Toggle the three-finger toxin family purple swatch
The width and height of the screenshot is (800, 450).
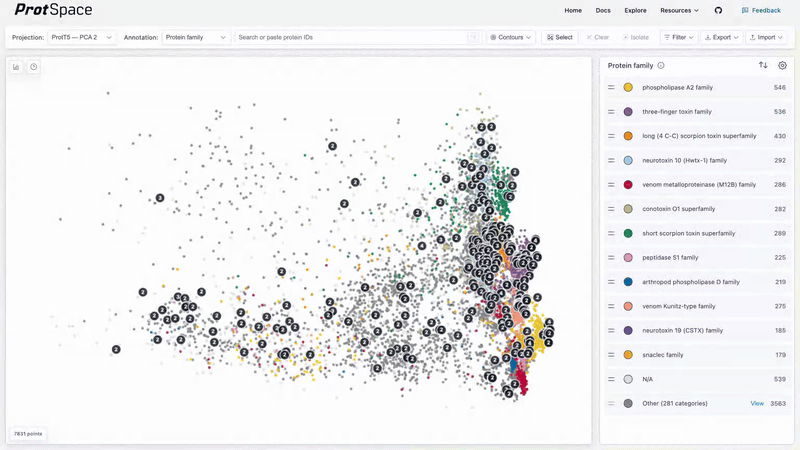(628, 112)
